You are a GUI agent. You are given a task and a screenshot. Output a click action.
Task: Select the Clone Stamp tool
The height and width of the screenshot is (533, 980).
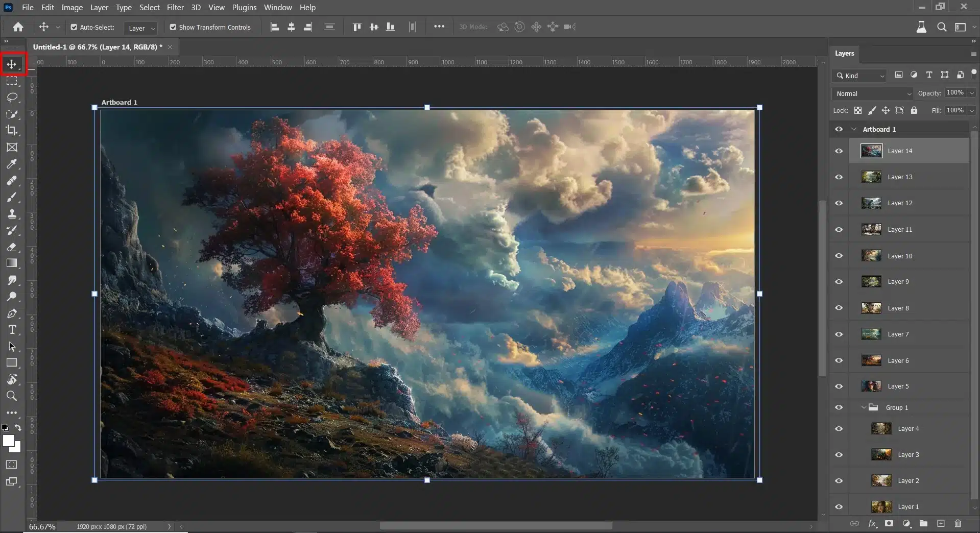(12, 214)
